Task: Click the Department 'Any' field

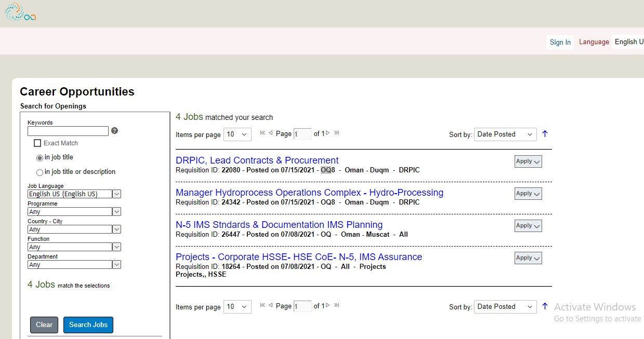Action: click(x=70, y=265)
